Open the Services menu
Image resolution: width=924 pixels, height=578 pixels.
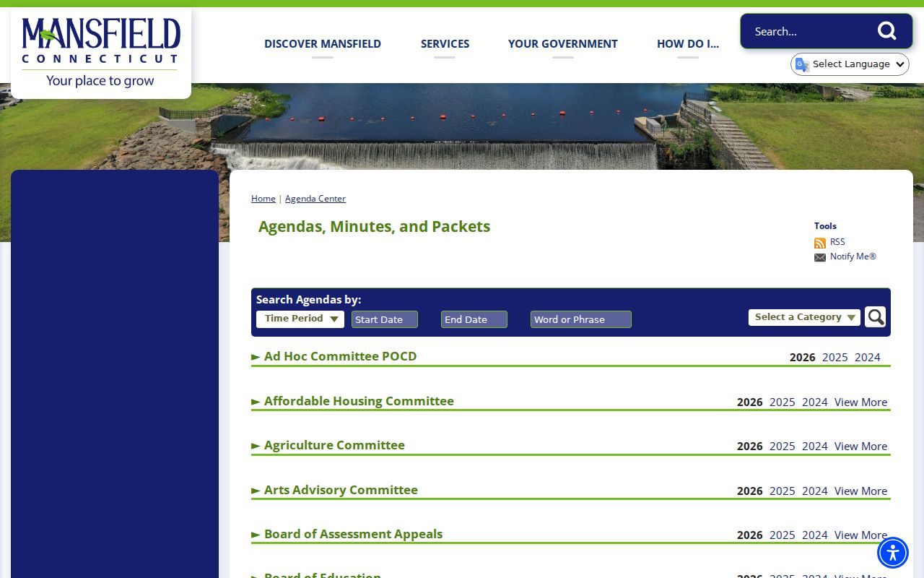[445, 44]
